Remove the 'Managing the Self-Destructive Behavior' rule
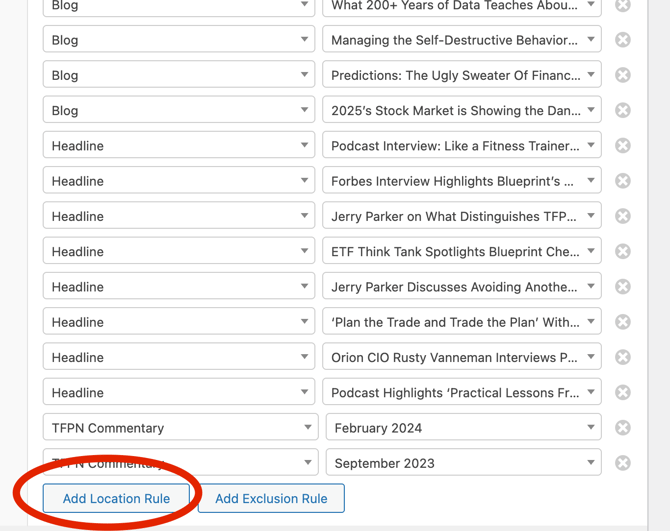Screen dimensions: 670x531 [622, 40]
